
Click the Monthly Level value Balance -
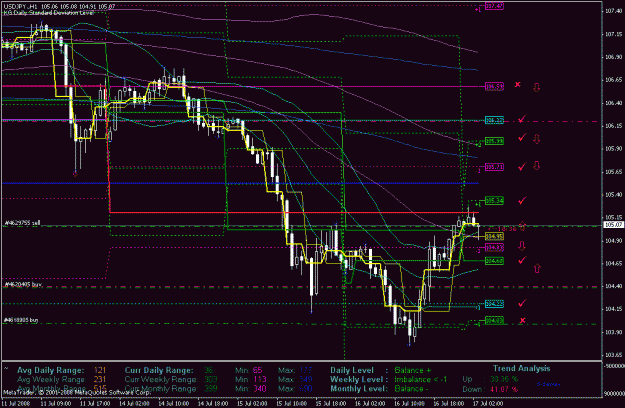(x=412, y=388)
